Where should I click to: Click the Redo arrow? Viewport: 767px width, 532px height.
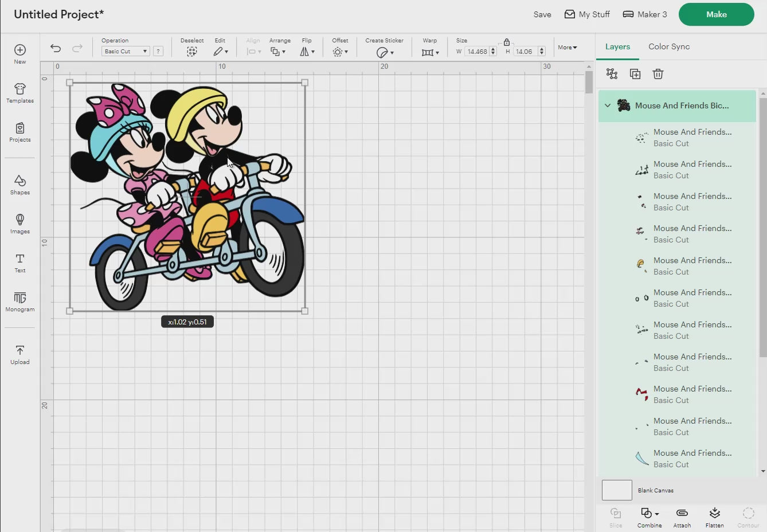tap(77, 48)
